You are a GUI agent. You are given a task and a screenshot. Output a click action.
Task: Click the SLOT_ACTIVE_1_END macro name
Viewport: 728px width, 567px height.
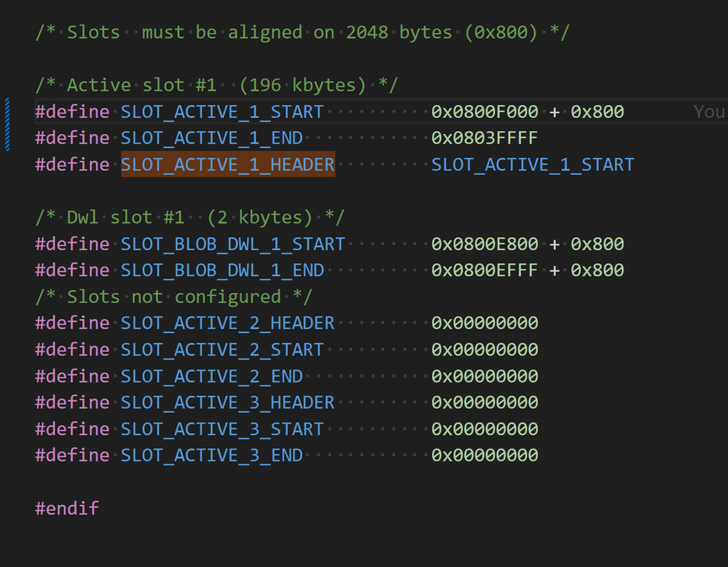click(211, 138)
